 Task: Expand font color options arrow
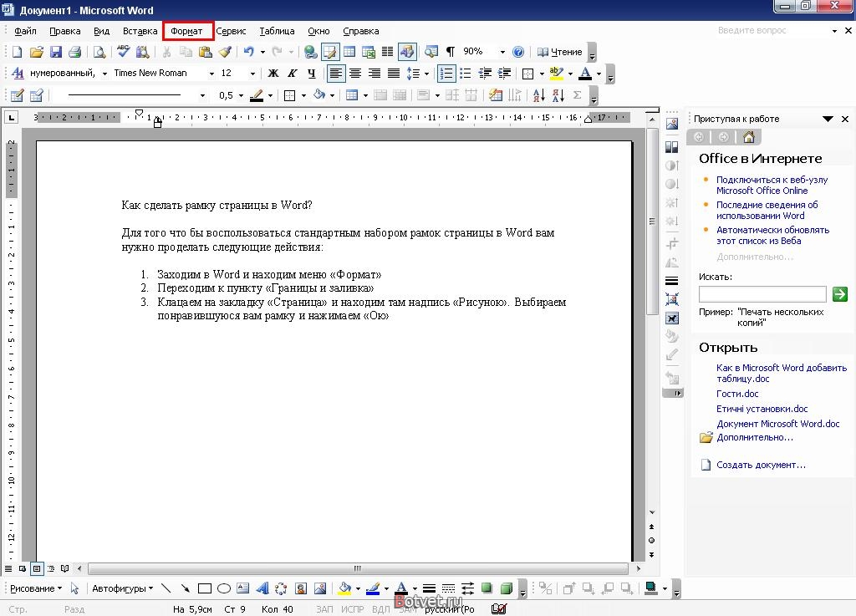tap(599, 73)
